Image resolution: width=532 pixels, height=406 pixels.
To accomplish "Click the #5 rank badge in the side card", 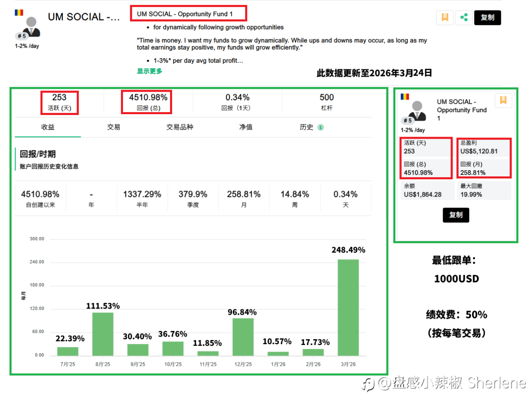I will 408,120.
